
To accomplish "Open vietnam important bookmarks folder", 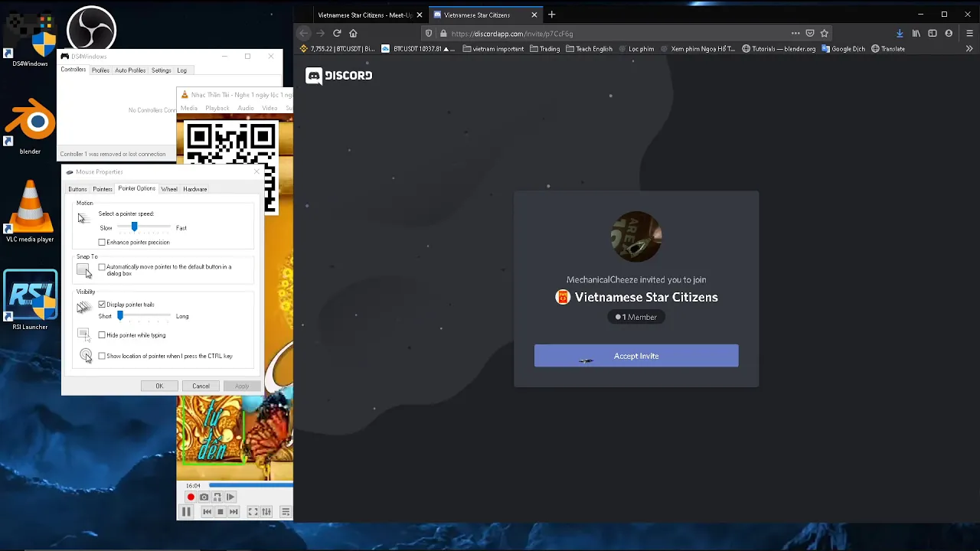I will pos(493,49).
